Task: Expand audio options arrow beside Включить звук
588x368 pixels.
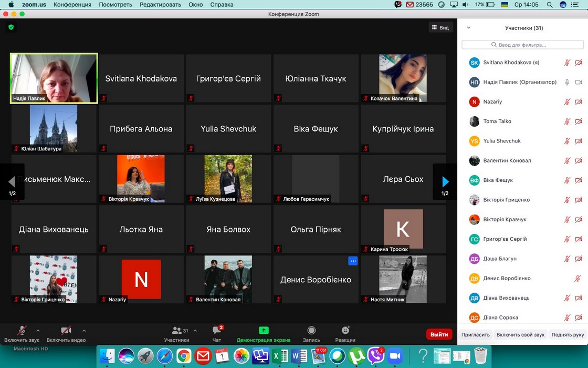Action: [x=38, y=331]
